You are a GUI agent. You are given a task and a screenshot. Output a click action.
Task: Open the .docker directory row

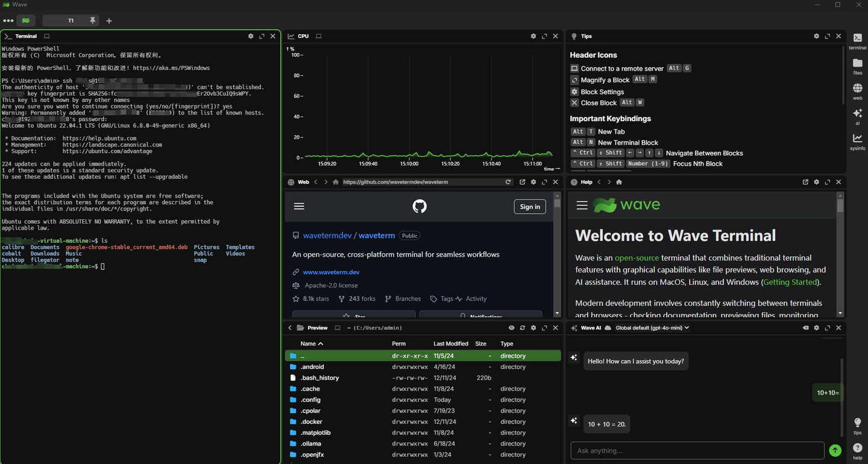pos(312,422)
